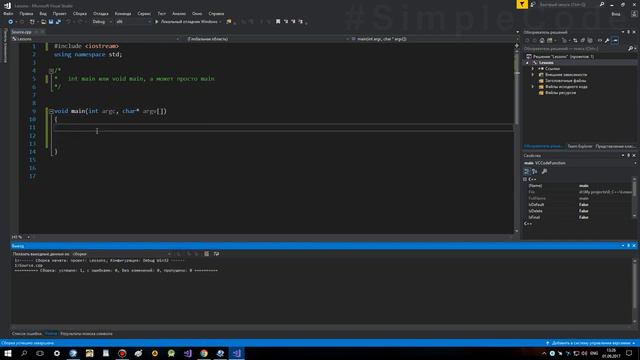Click the Alphabetical sort icon in Properties
The height and width of the screenshot is (360, 640).
(x=534, y=171)
